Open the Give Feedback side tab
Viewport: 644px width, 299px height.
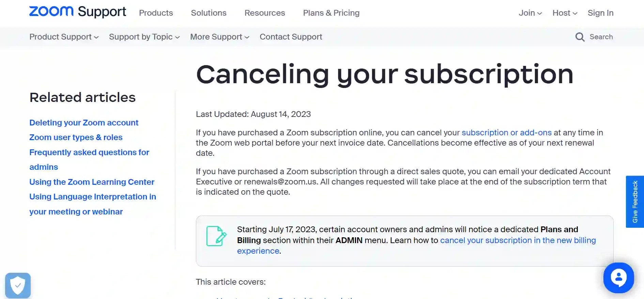[x=635, y=201]
